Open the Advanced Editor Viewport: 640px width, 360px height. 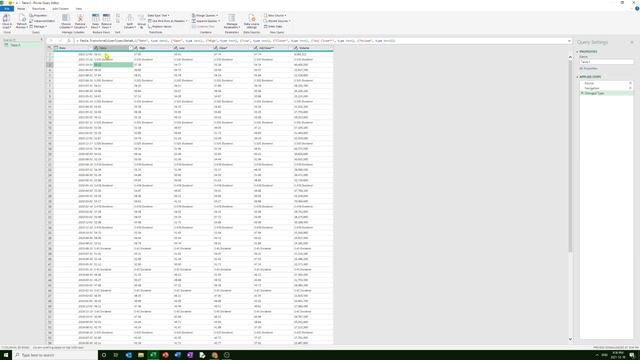click(42, 21)
